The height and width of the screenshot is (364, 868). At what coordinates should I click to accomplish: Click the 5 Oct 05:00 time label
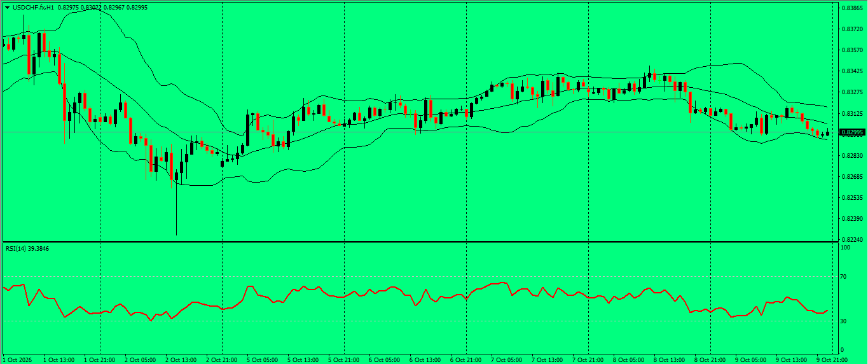coord(262,360)
